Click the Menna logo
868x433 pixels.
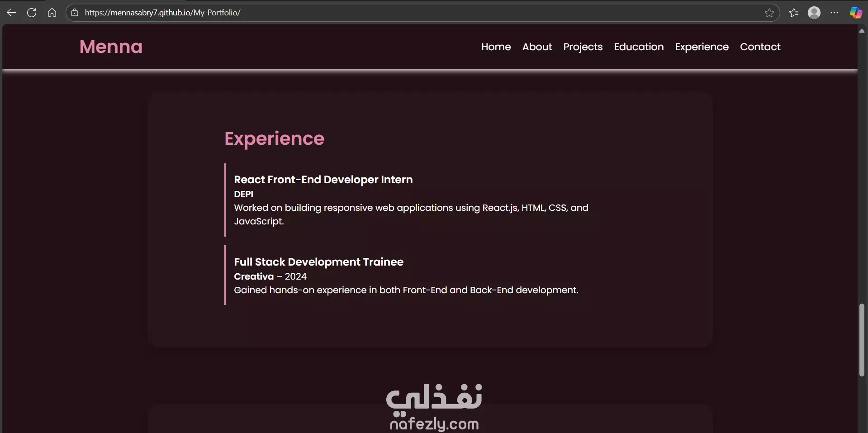tap(111, 47)
